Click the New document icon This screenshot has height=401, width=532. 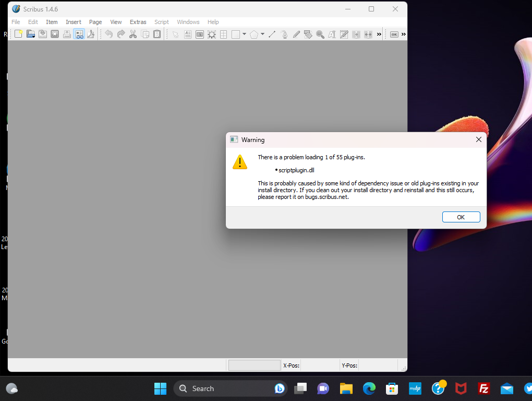18,34
